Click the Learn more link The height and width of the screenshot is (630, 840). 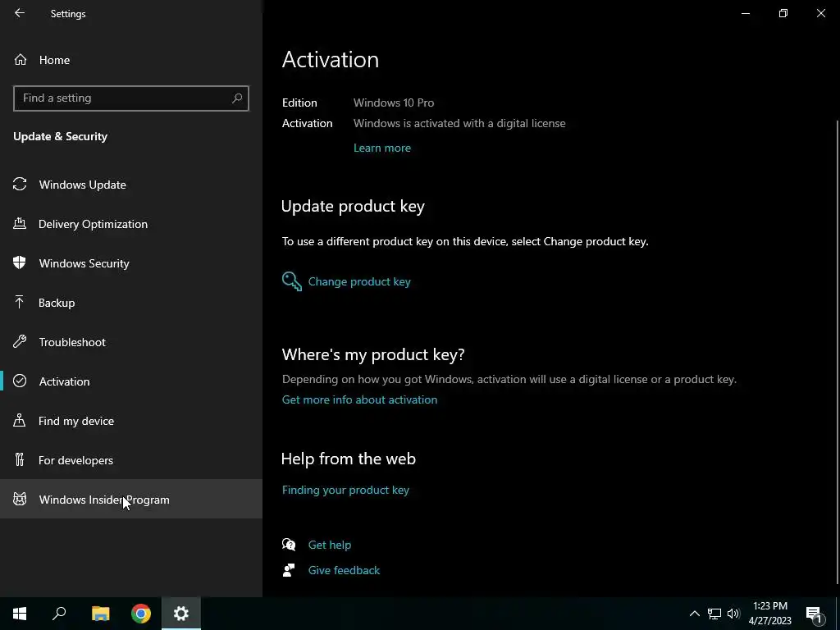pyautogui.click(x=382, y=148)
